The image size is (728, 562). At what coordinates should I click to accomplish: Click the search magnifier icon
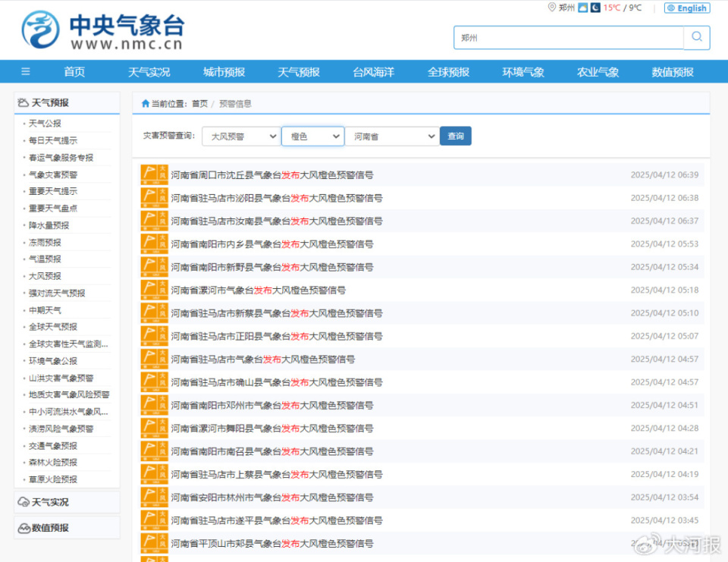(697, 36)
